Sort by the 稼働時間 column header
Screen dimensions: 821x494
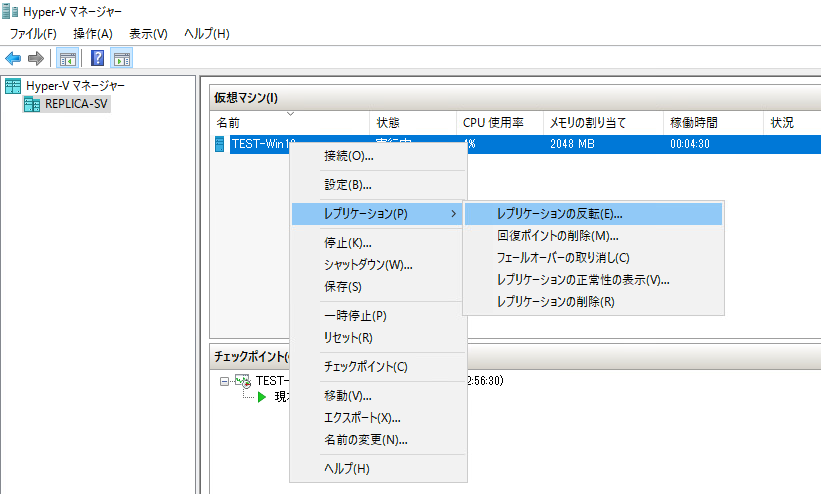[714, 123]
